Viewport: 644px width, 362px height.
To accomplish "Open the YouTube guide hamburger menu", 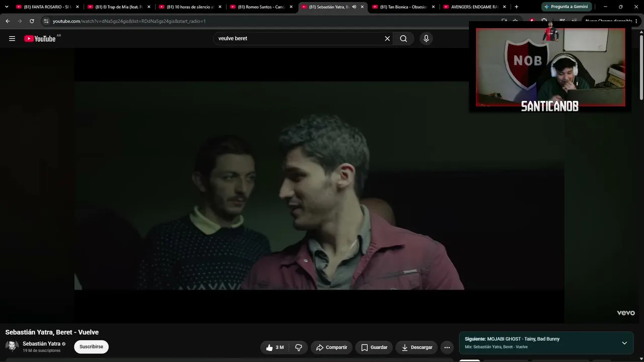I will 12,39.
